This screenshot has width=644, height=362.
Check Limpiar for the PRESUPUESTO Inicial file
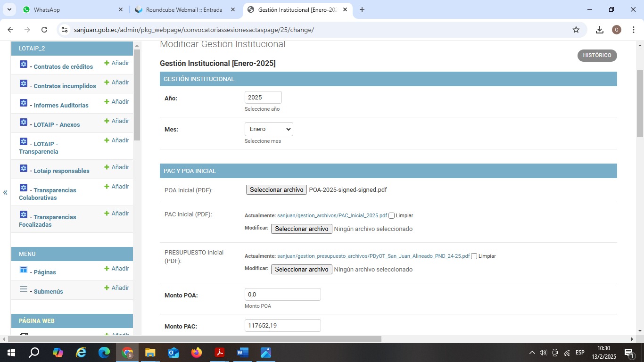tap(474, 256)
